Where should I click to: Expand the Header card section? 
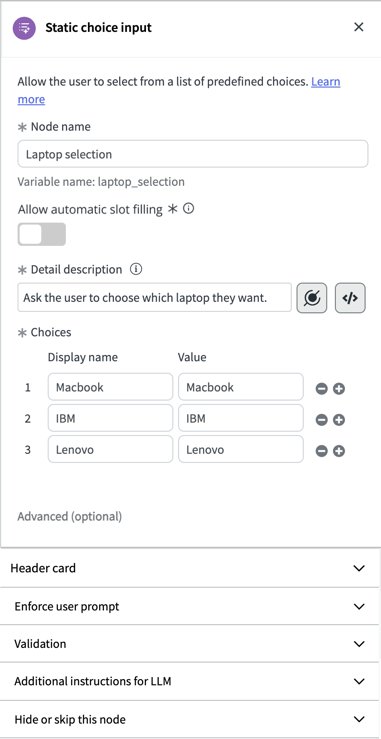(x=190, y=568)
